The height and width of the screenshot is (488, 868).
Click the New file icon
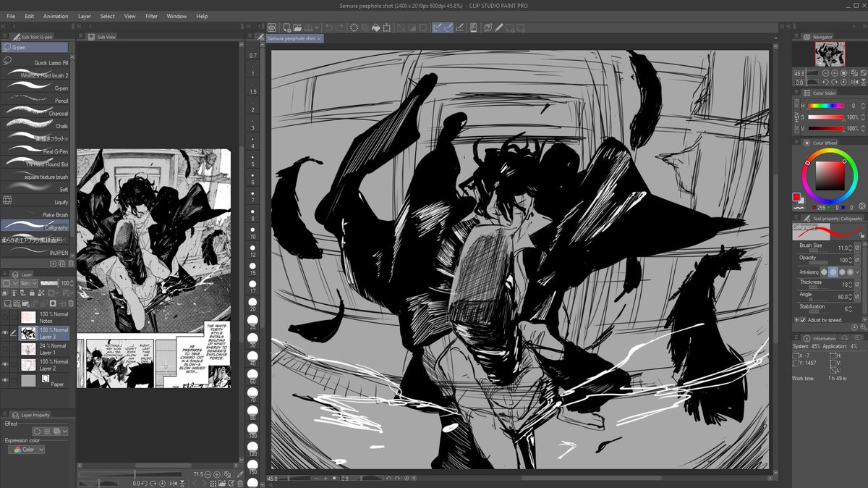tap(287, 28)
